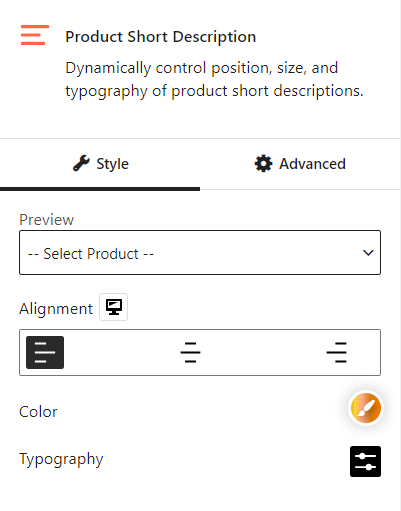Click the Preview label

[46, 220]
